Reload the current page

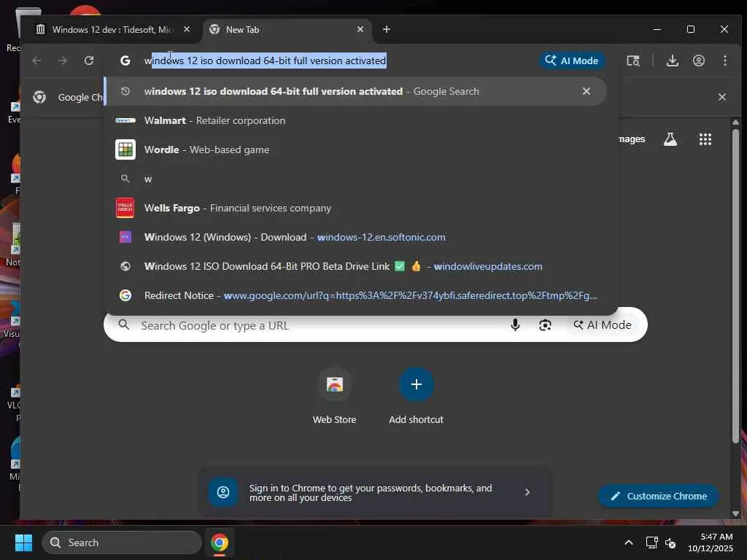point(88,61)
